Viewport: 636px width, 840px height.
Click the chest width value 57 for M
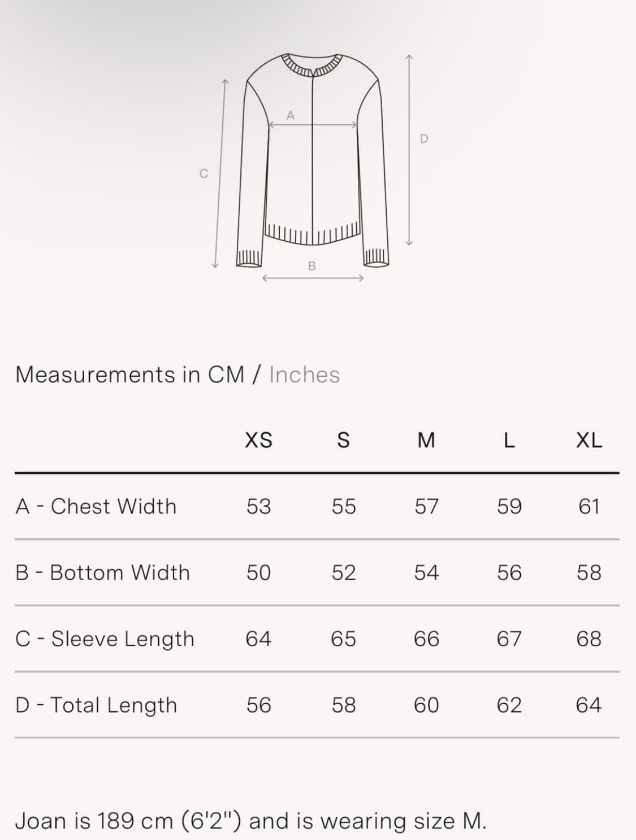426,507
